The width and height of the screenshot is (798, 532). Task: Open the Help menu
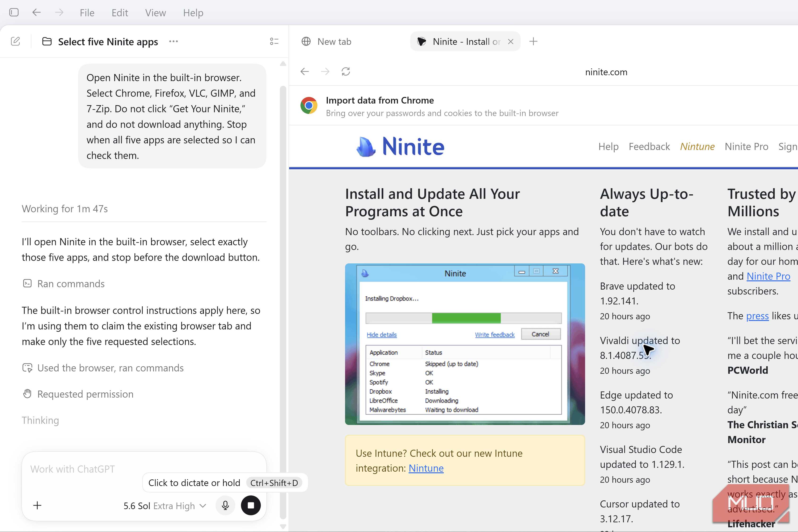193,12
